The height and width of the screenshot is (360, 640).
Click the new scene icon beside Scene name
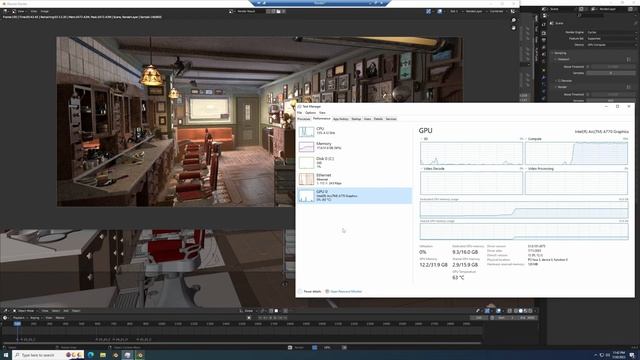coord(581,9)
